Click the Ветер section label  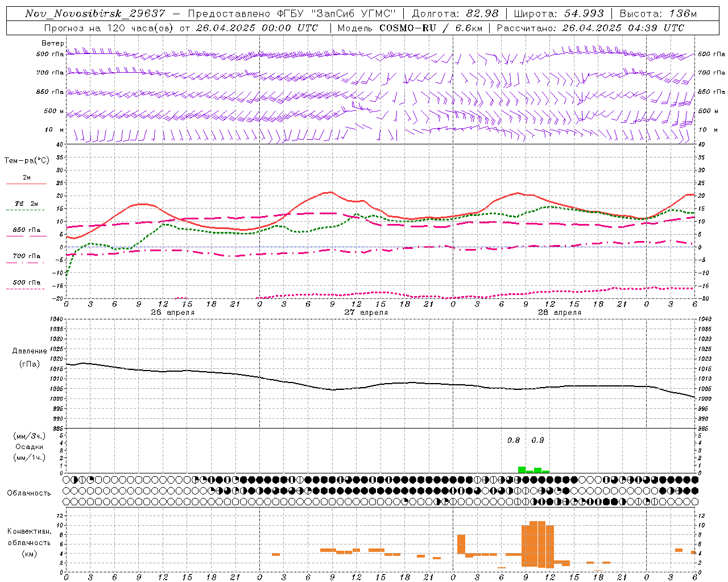click(x=53, y=43)
